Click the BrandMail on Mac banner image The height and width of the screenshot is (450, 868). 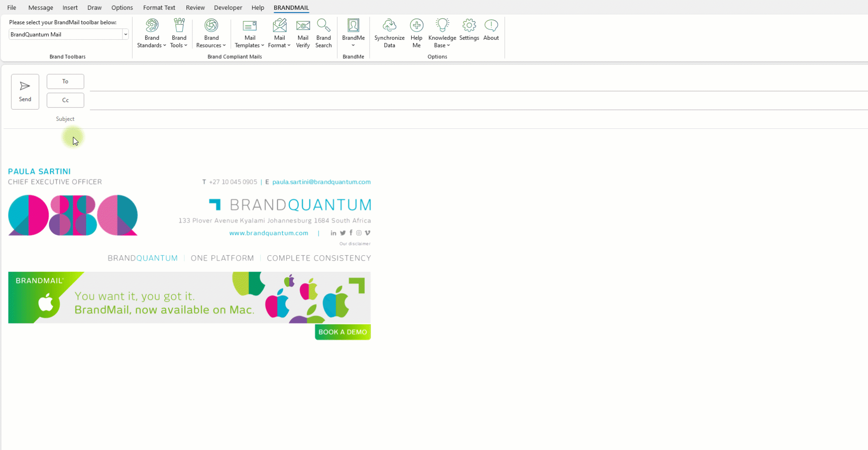coord(189,297)
